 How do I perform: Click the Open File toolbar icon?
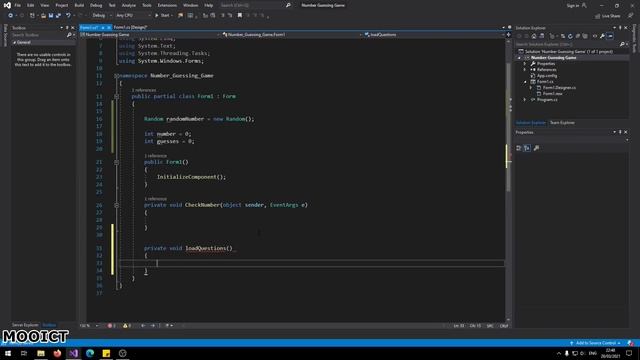tap(43, 16)
